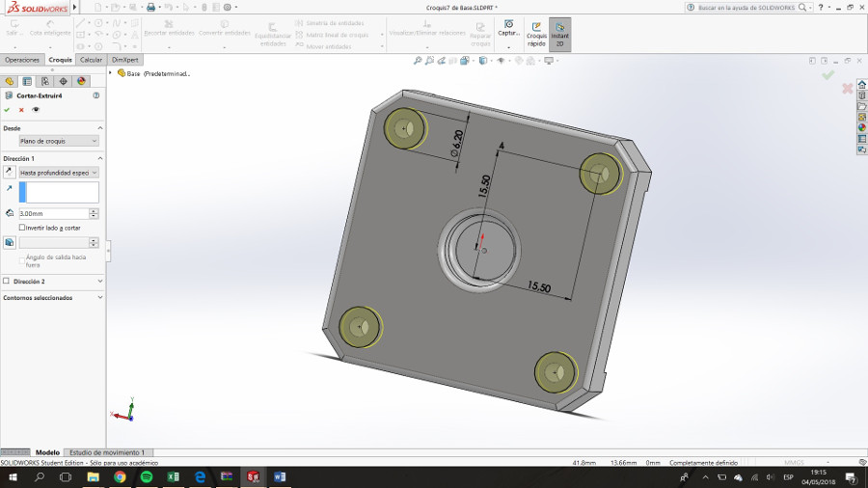Click the direction of extrusion selection box
This screenshot has height=488, width=868.
coord(59,193)
